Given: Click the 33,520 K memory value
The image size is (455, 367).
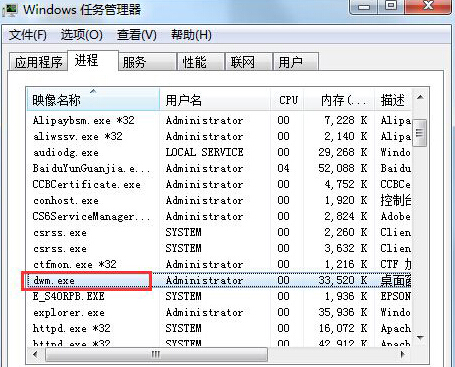Looking at the screenshot, I should (343, 280).
